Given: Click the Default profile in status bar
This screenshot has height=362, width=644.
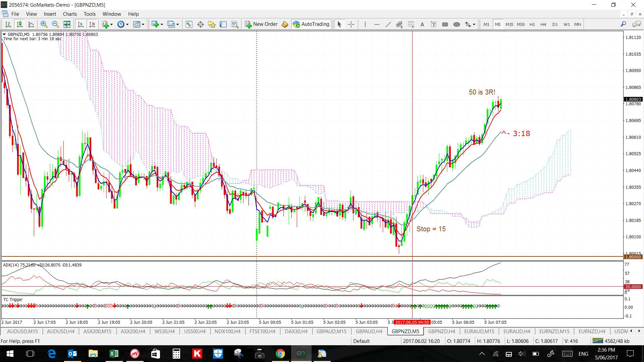Looking at the screenshot, I should click(361, 341).
